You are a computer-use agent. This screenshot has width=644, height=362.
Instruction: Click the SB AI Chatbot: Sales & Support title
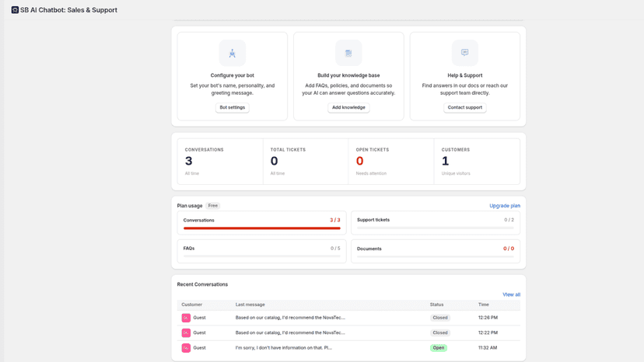pos(68,10)
